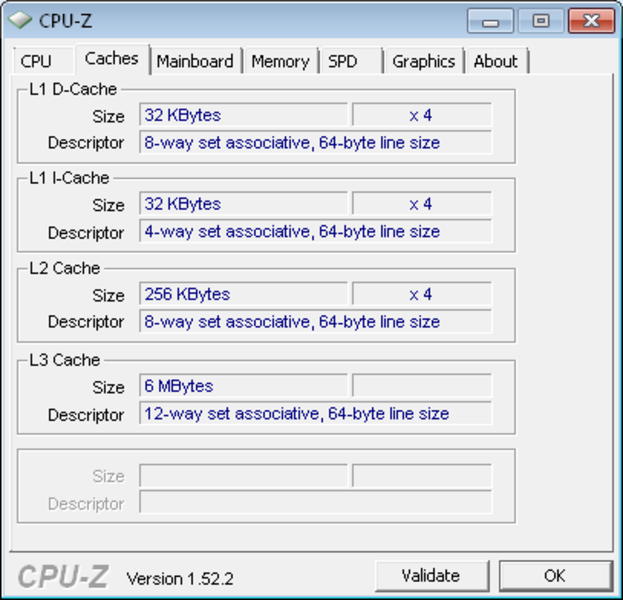Image resolution: width=623 pixels, height=600 pixels.
Task: Open the SPD tab
Action: pos(350,61)
